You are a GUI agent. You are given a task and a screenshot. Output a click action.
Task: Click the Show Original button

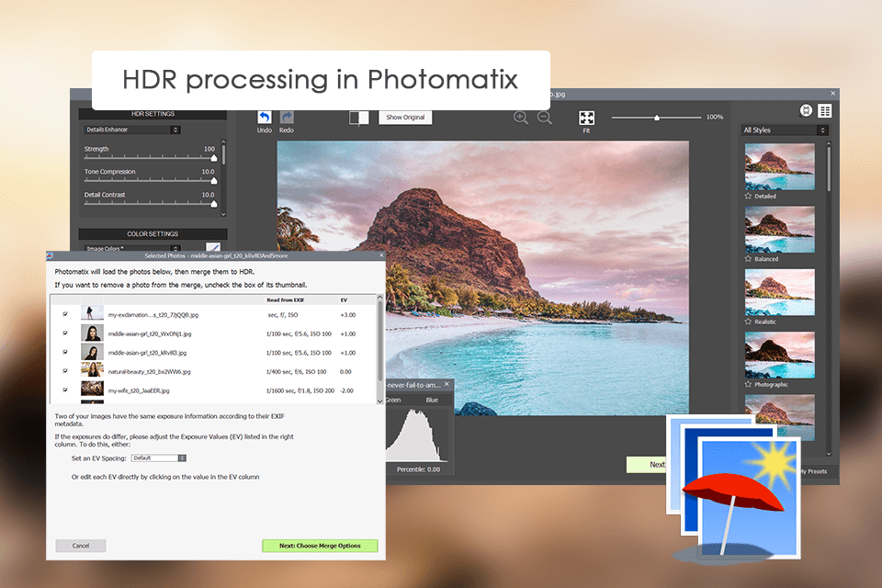point(405,117)
